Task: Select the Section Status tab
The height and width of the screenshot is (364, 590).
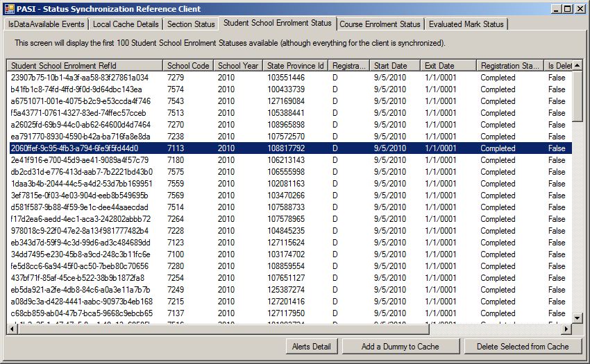Action: pos(191,24)
